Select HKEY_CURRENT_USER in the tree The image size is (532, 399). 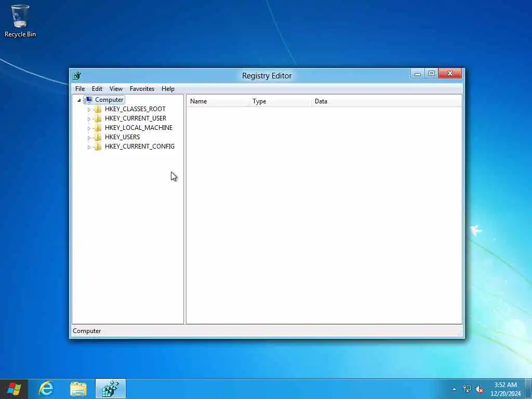(x=136, y=118)
